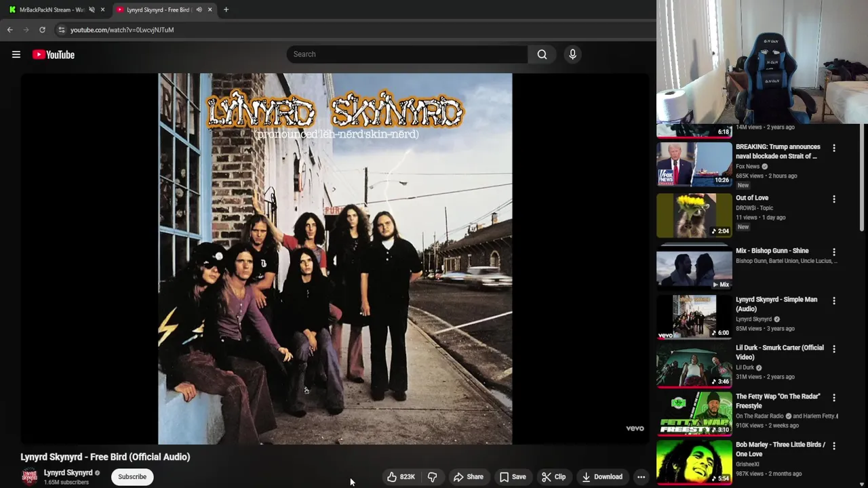This screenshot has width=868, height=488.
Task: Open BREAKING Trump announces naval blockade title
Action: [x=778, y=151]
